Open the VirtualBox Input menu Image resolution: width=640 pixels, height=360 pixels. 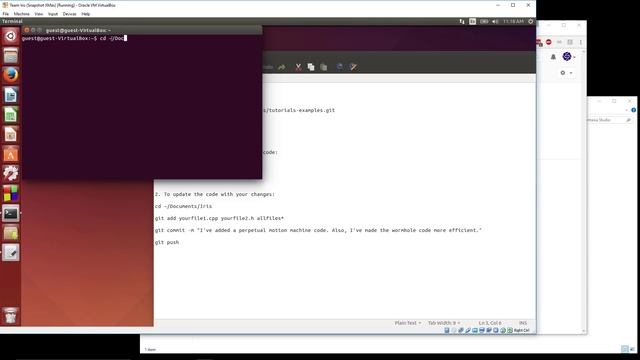[x=53, y=14]
